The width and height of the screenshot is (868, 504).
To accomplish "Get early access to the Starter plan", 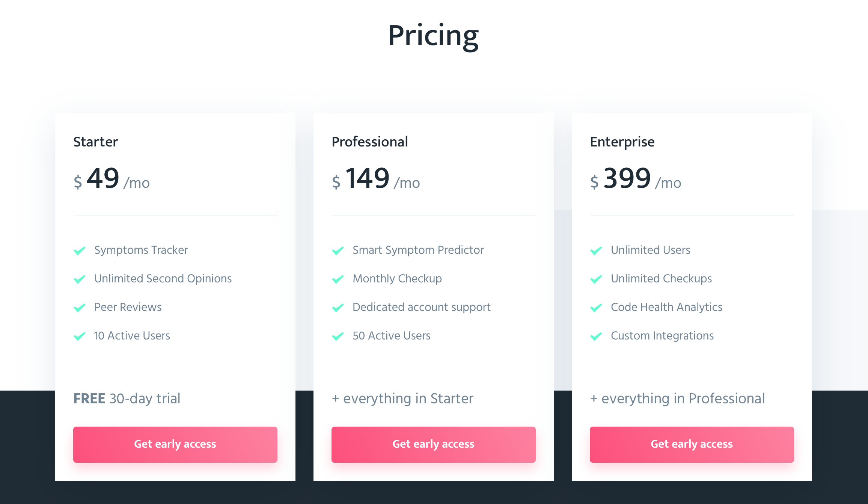I will point(175,444).
